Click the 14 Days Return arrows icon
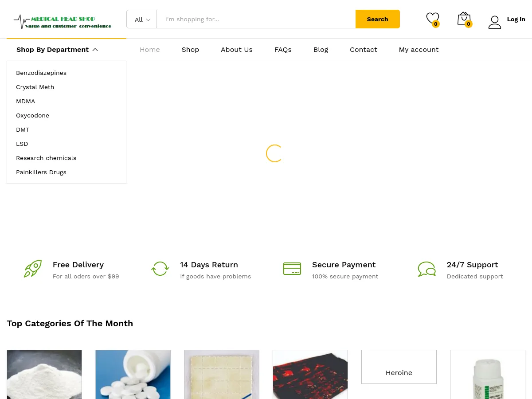532x399 pixels. (x=160, y=269)
